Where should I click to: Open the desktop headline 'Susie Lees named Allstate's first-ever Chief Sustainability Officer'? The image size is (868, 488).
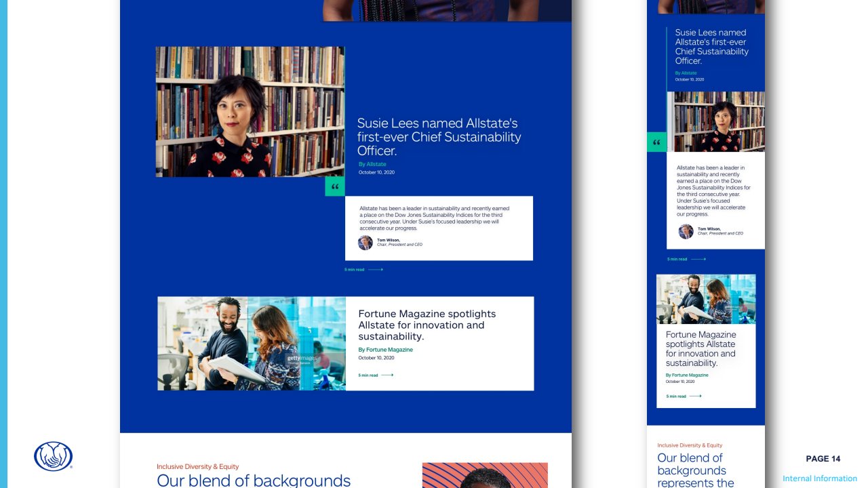[439, 137]
